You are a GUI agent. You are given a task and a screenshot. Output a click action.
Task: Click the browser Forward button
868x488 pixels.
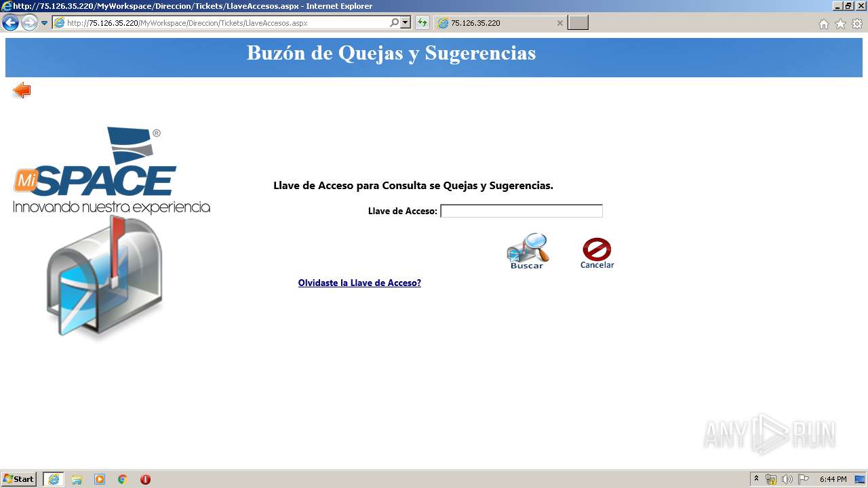(x=29, y=23)
